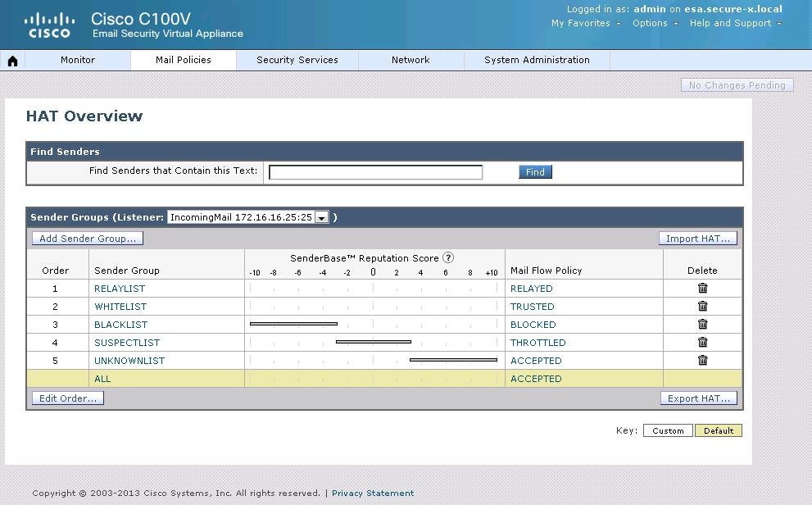The width and height of the screenshot is (812, 505).
Task: Open the RELAYLIST sender group
Action: tap(120, 289)
